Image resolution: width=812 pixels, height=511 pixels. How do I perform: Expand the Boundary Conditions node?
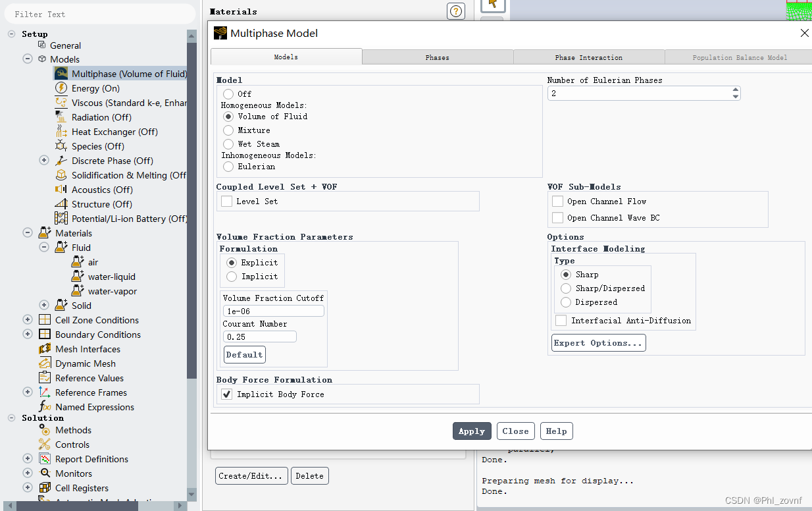28,335
